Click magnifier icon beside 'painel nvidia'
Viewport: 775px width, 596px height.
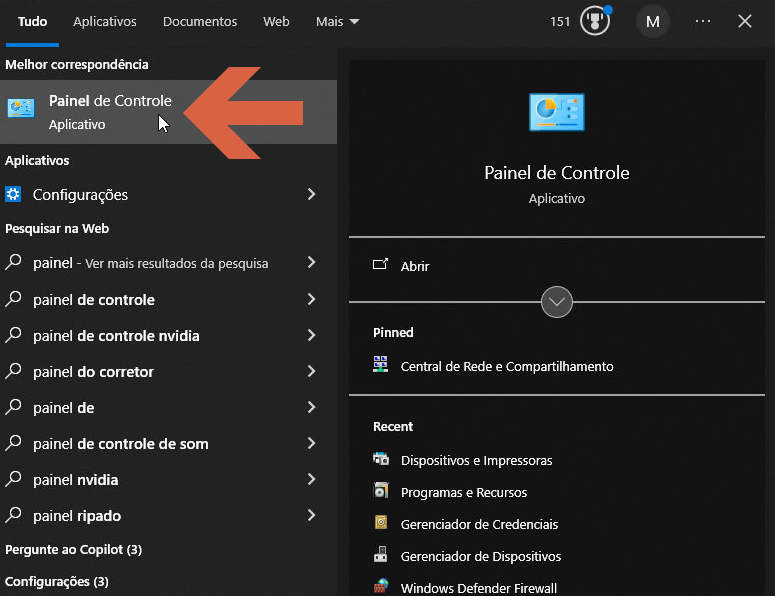(x=13, y=478)
